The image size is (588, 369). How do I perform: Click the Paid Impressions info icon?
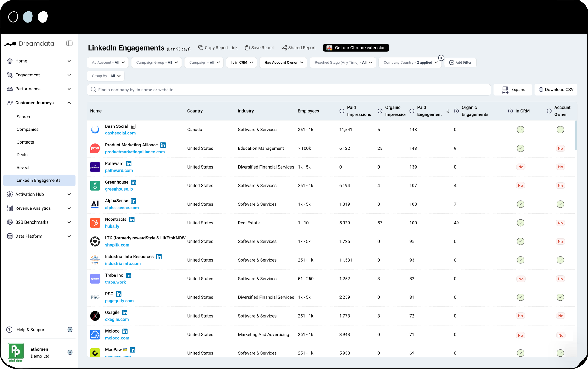point(342,111)
